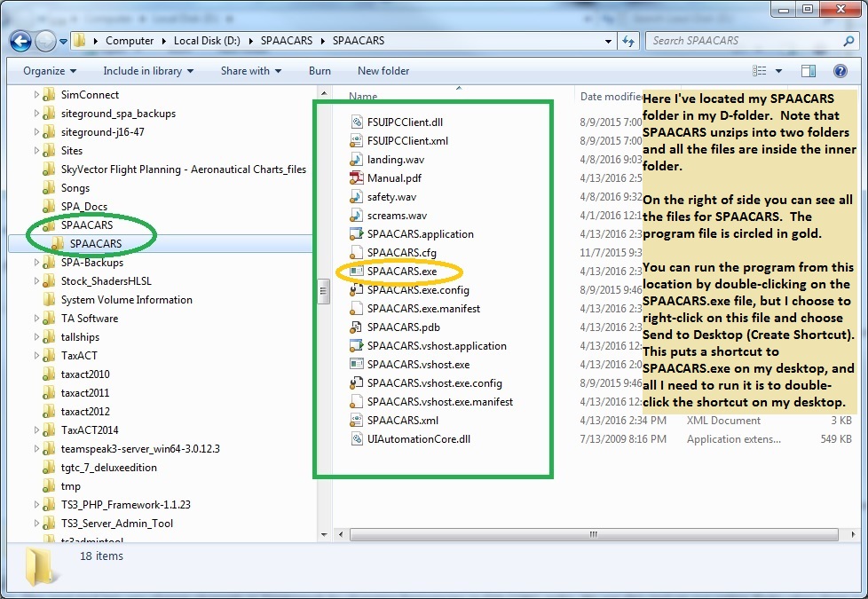Expand the siteground_spa_backups tree node
The image size is (868, 599).
36,114
